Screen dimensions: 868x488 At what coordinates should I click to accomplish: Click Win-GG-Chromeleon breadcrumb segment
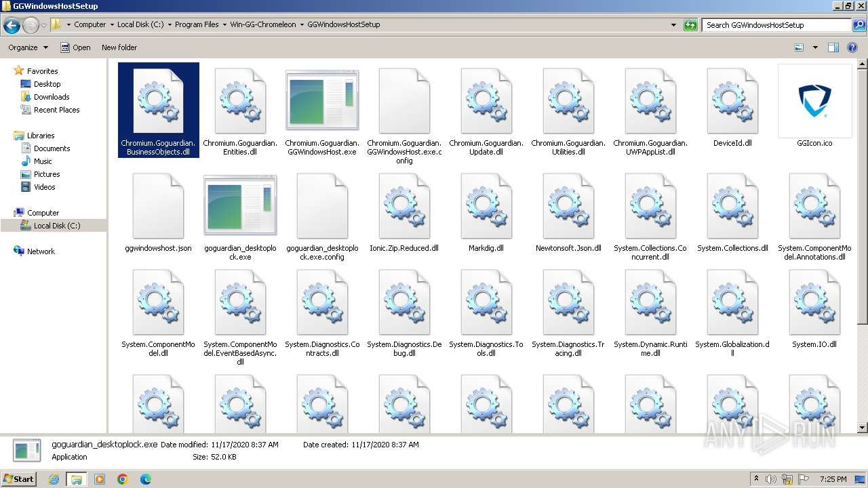263,24
